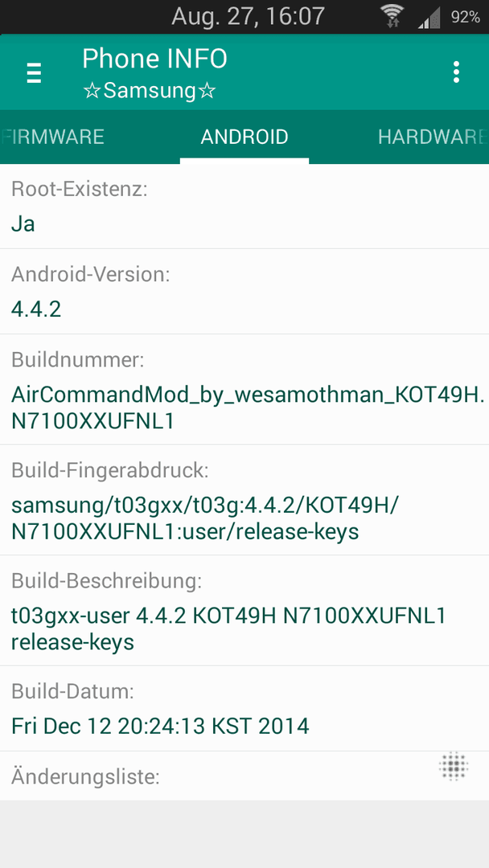Tap the Buildnummer AirCommandMod entry
This screenshot has width=489, height=868.
(x=244, y=390)
